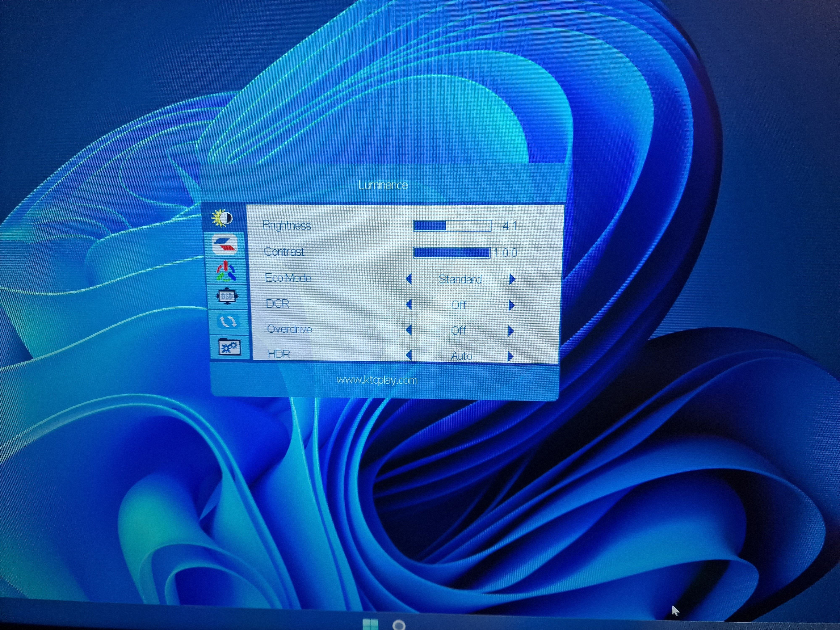Adjust the Contrast slider bar
840x630 pixels.
click(452, 253)
